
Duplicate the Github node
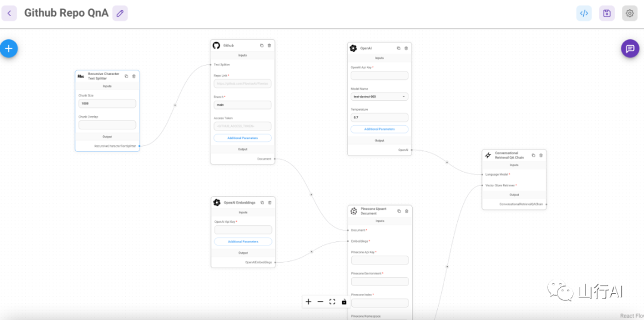[262, 45]
